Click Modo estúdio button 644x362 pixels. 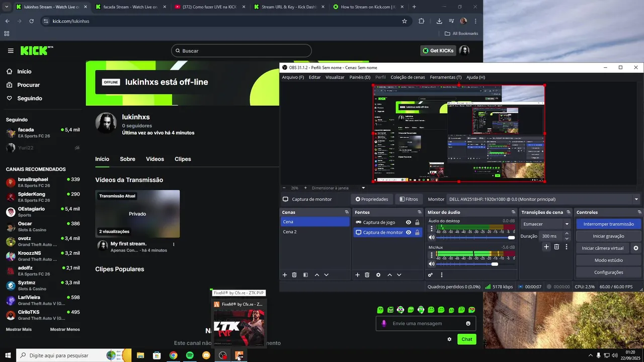tap(608, 260)
